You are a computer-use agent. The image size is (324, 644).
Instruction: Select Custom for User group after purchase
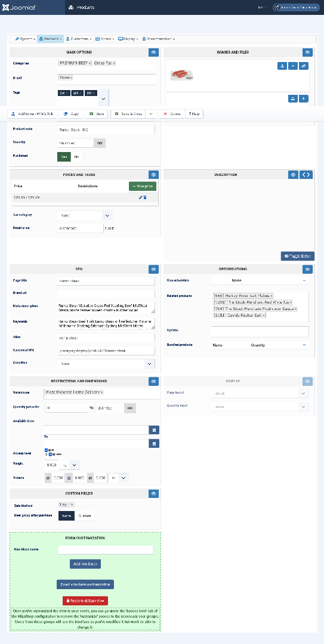click(84, 516)
